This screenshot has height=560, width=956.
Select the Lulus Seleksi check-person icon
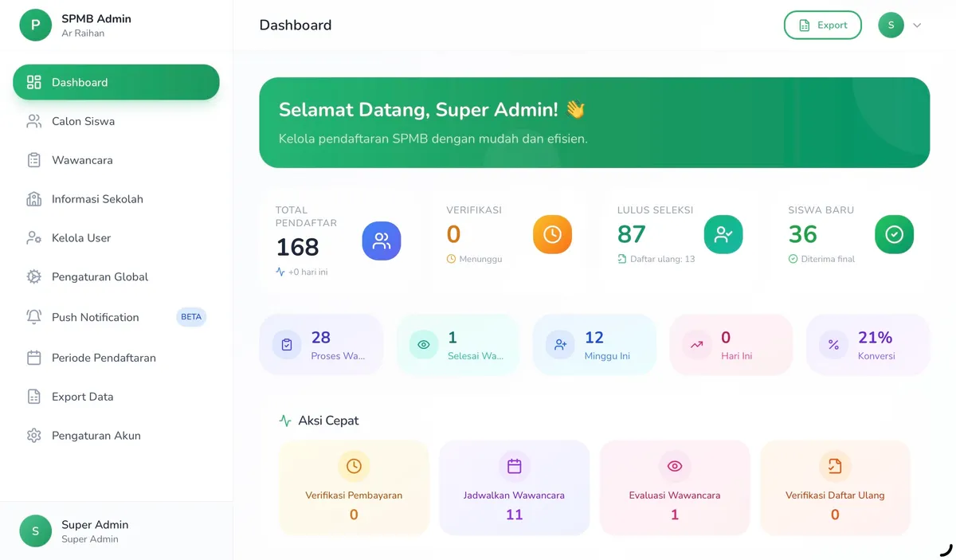723,234
